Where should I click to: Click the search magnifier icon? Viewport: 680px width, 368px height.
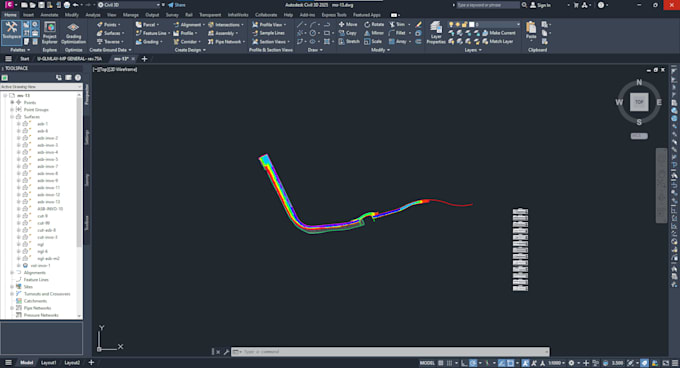click(x=524, y=5)
